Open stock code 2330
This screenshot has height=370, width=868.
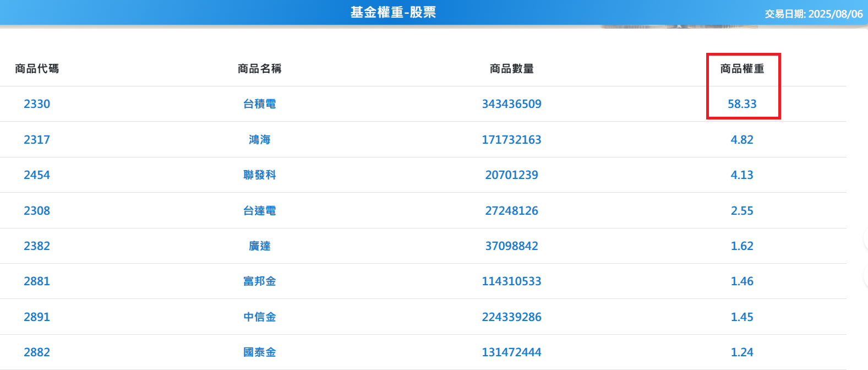point(37,104)
